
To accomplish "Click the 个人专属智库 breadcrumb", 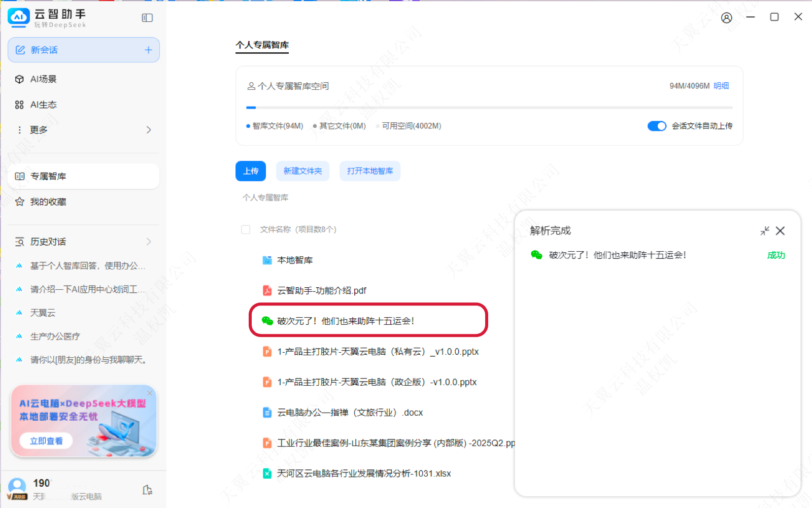I will point(265,197).
